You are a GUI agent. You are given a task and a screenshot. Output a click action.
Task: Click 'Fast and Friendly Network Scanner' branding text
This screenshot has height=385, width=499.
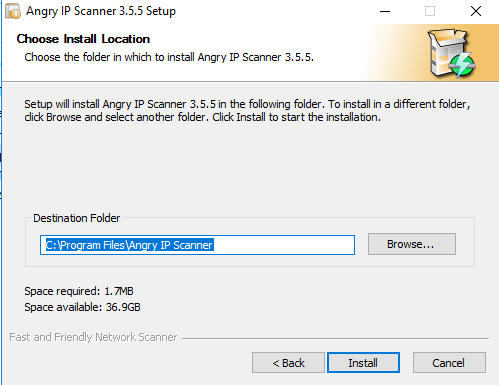93,337
